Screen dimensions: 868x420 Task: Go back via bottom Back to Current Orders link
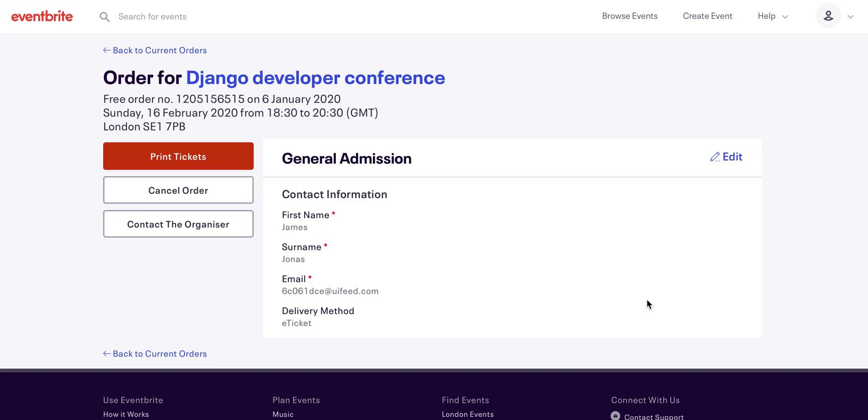155,354
